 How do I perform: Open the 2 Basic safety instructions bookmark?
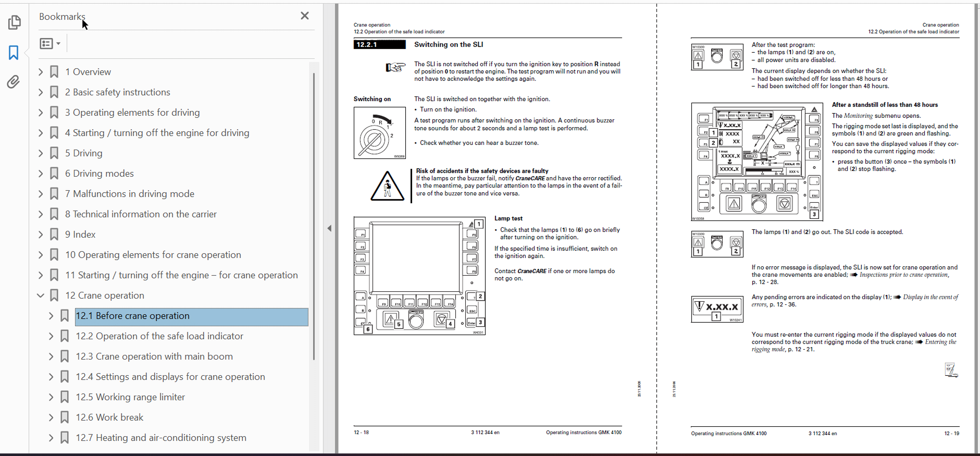118,92
